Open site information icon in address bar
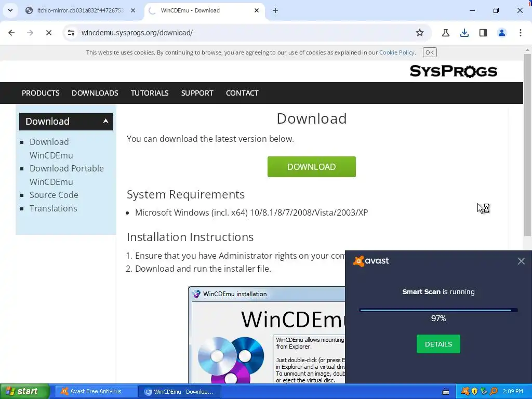This screenshot has width=532, height=399. coord(71,33)
